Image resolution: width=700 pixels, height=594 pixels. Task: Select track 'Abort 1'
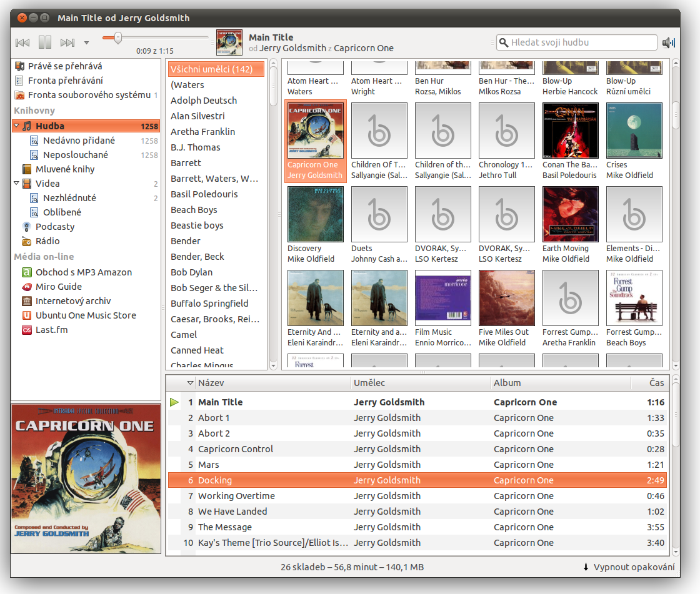pyautogui.click(x=417, y=418)
